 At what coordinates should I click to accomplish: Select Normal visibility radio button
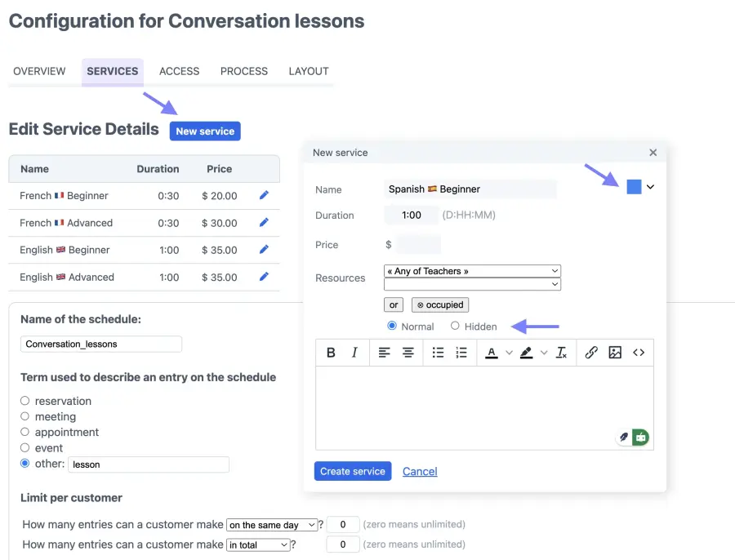coord(392,326)
